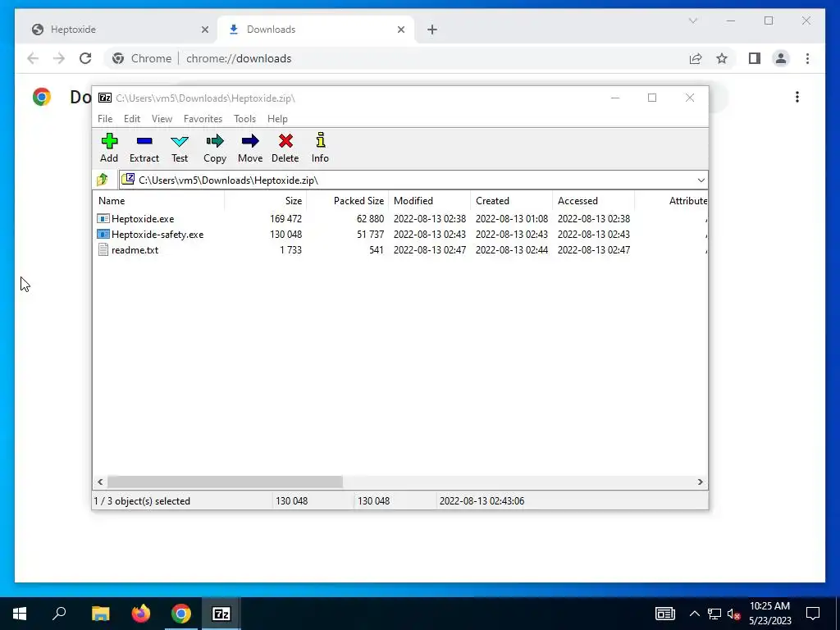Viewport: 840px width, 630px height.
Task: Open File Explorer from the taskbar
Action: (100, 614)
